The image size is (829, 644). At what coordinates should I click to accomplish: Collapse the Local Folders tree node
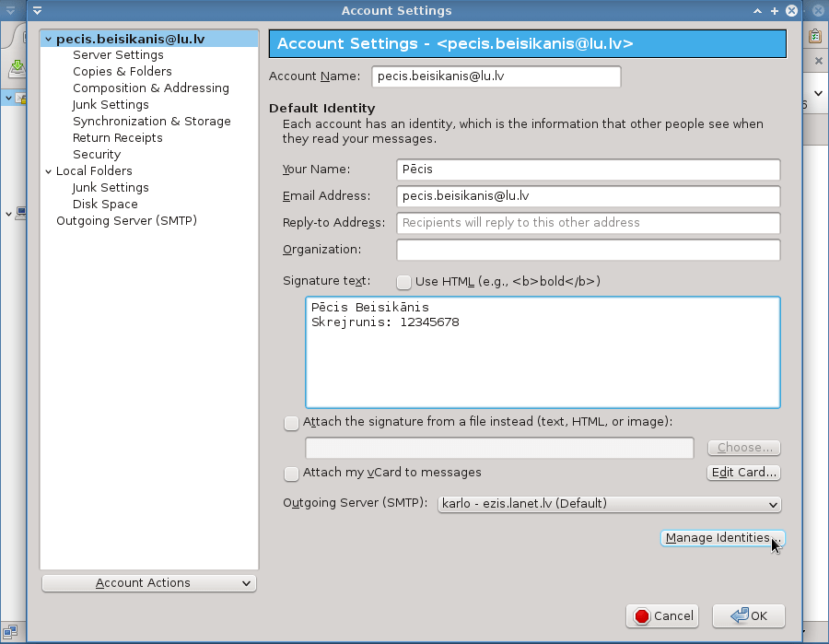point(49,171)
